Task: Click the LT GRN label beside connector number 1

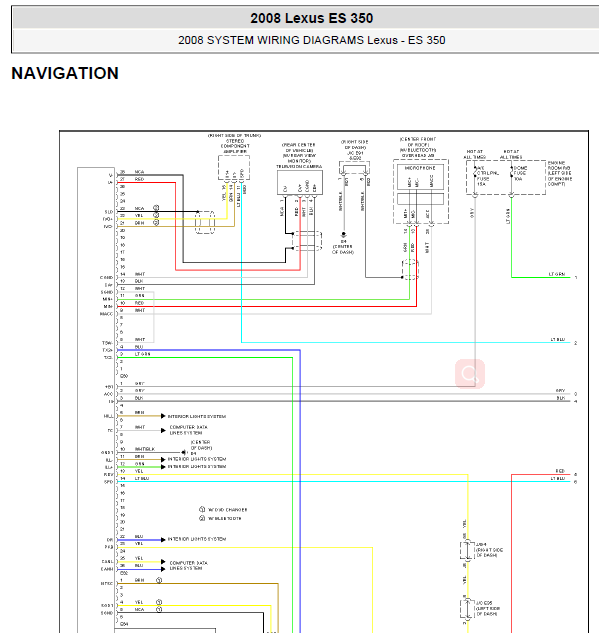Action: 557,274
